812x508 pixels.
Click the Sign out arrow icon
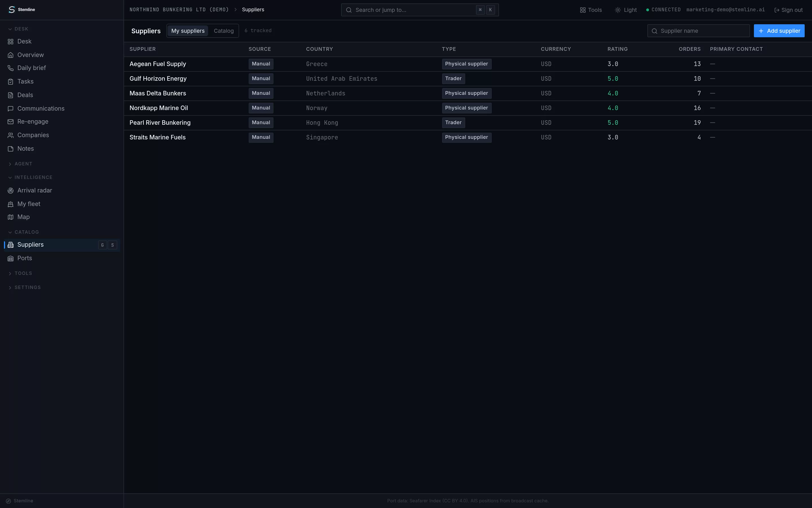coord(777,10)
